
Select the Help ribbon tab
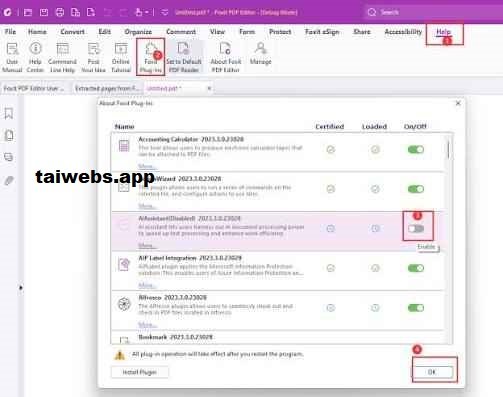[443, 32]
